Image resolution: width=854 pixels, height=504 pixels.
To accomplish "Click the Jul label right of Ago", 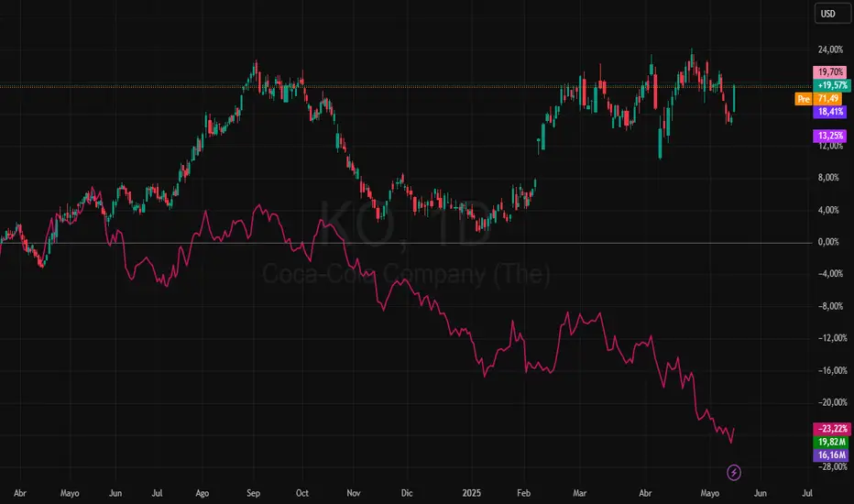I will (807, 493).
